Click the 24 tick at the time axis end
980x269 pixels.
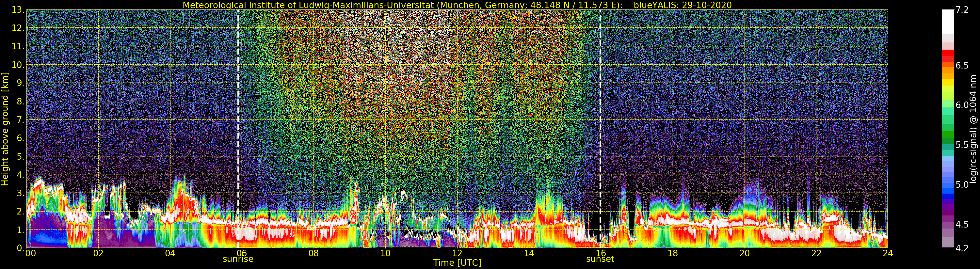click(888, 253)
